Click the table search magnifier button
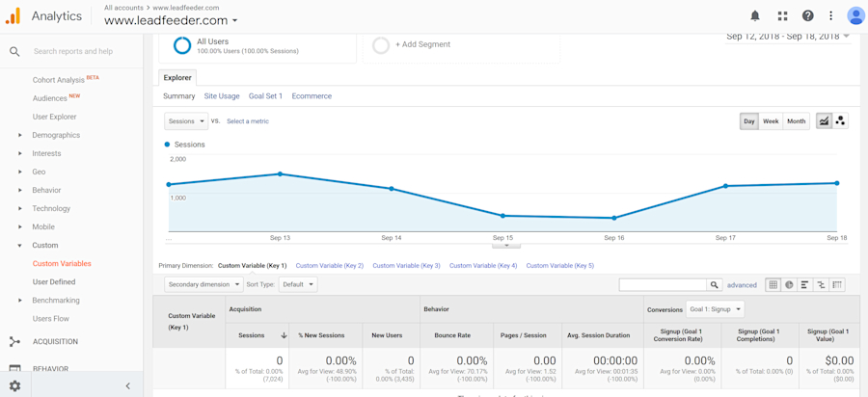 pos(715,285)
